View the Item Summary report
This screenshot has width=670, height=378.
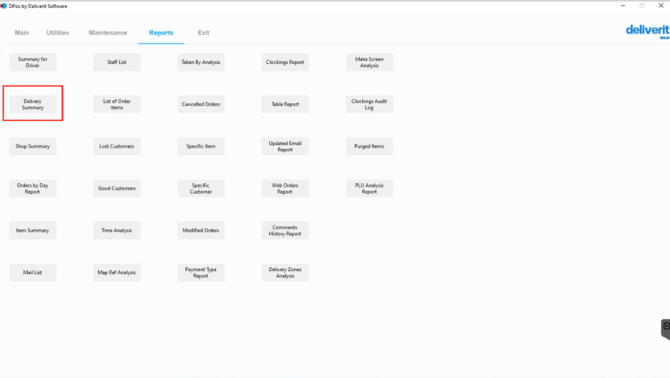tap(32, 230)
